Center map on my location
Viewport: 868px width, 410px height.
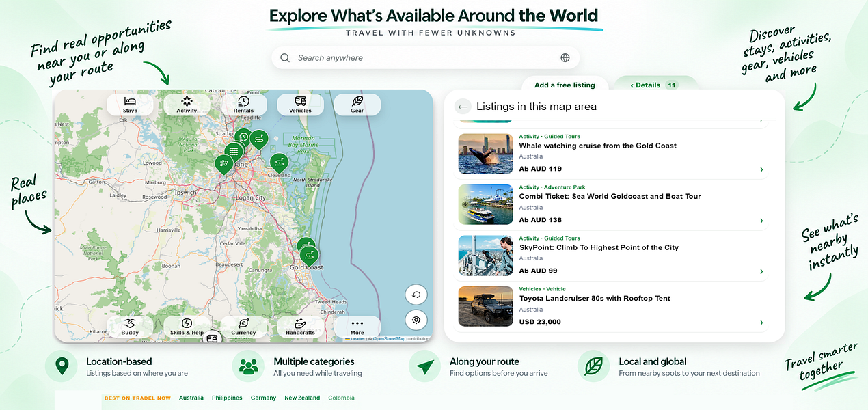pos(416,320)
